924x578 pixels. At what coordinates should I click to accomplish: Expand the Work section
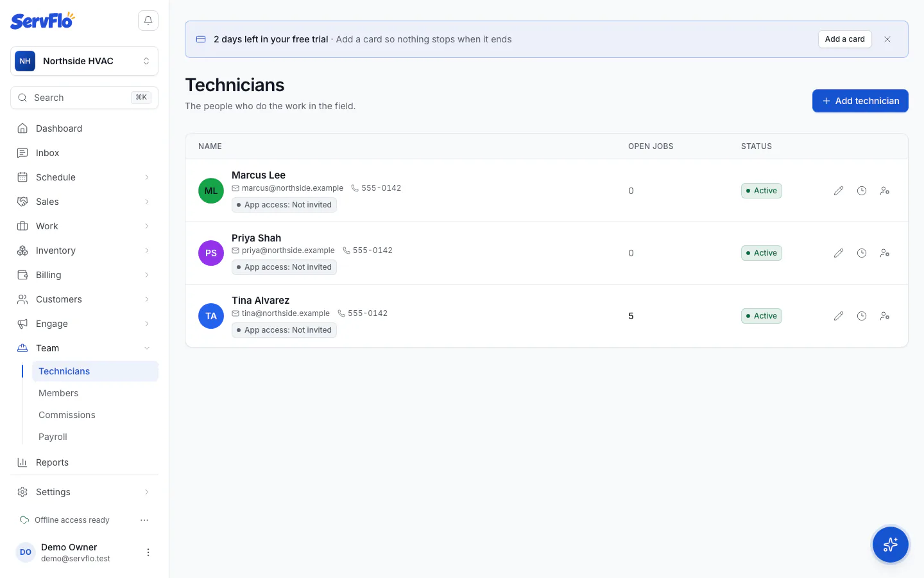(x=85, y=226)
